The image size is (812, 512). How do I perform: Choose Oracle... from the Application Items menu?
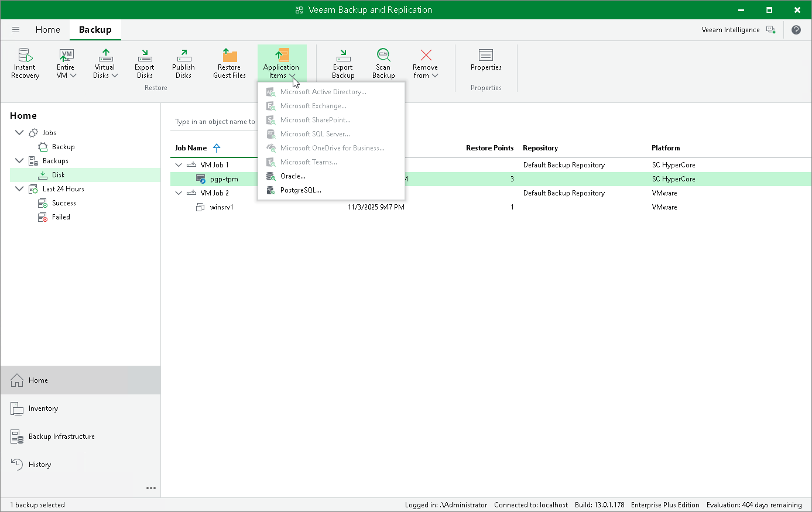tap(331, 176)
